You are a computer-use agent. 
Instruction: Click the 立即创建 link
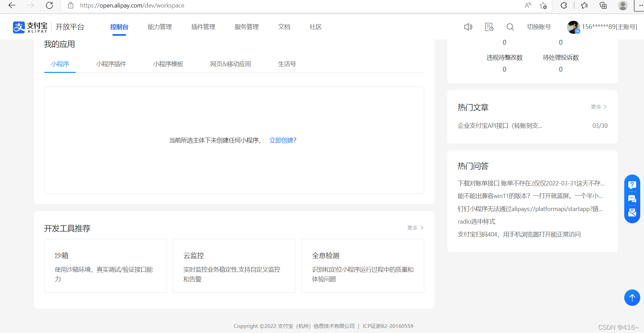(281, 140)
